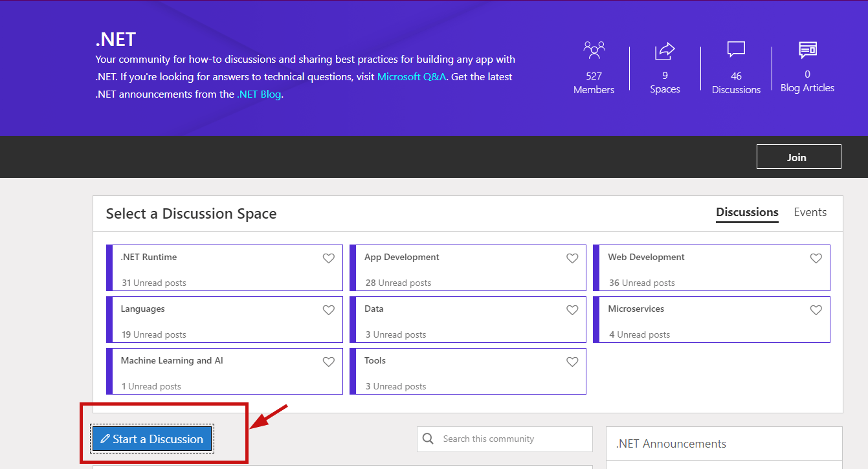Viewport: 868px width, 469px height.
Task: Open the .NET Runtime discussion space
Action: pyautogui.click(x=225, y=267)
